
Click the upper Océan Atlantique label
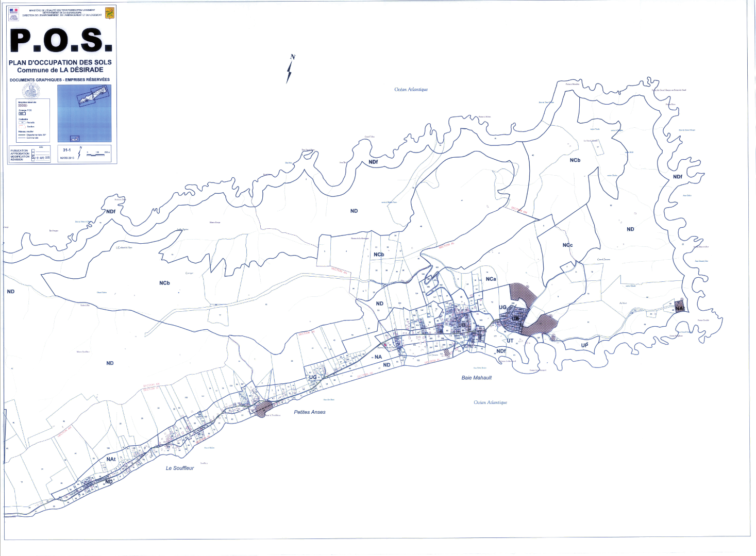point(411,90)
